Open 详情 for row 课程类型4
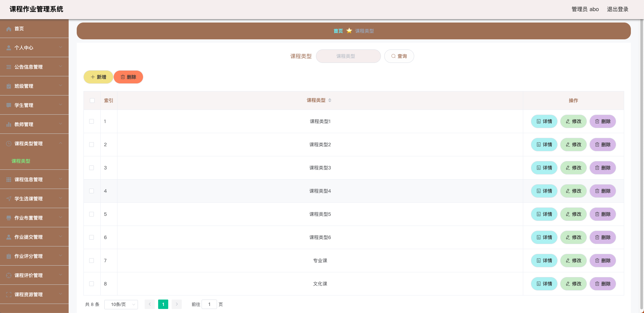Viewport: 644px width, 313px height. [544, 191]
